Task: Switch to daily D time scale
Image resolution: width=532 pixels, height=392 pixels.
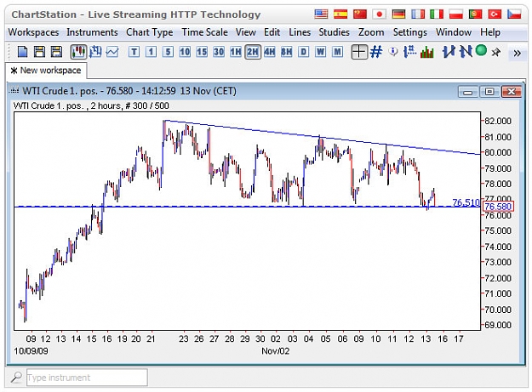Action: point(303,52)
